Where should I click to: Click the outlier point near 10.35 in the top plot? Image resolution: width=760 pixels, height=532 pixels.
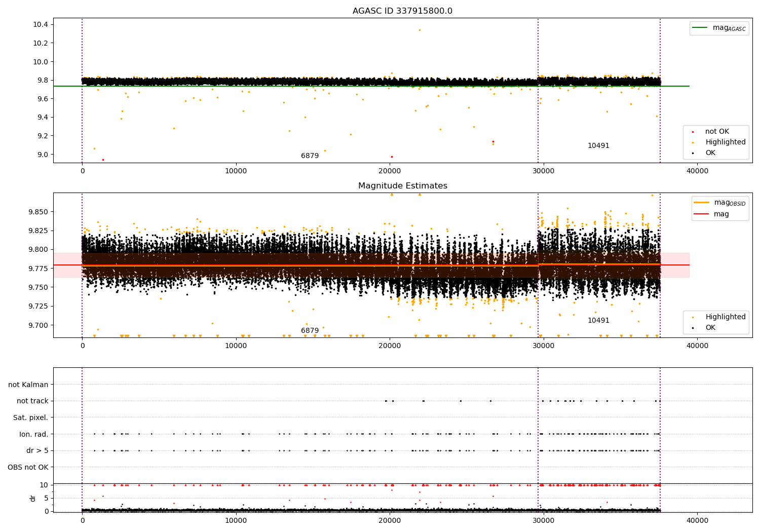[x=420, y=30]
